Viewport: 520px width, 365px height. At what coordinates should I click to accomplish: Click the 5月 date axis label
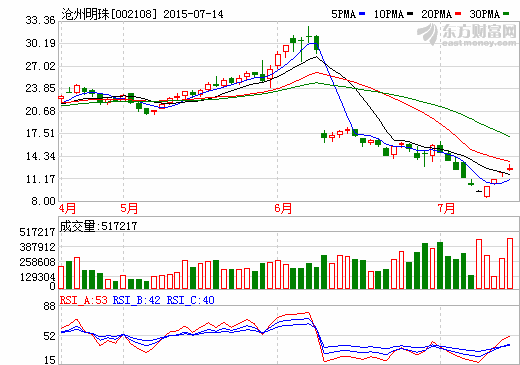pos(129,209)
